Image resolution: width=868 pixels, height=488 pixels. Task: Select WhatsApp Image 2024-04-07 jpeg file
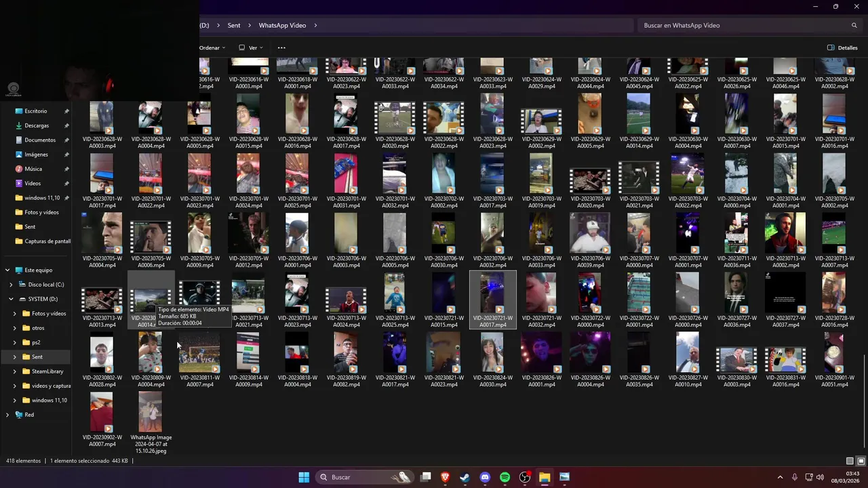tap(151, 422)
